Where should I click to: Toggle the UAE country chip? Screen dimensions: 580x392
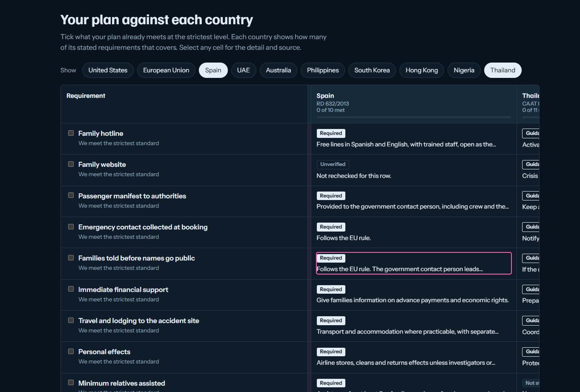244,70
